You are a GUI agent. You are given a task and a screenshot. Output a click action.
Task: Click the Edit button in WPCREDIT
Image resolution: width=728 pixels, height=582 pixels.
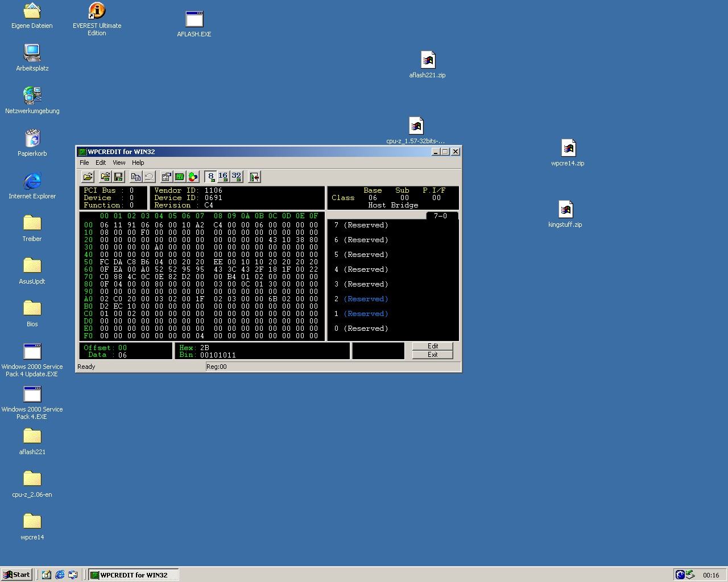432,346
